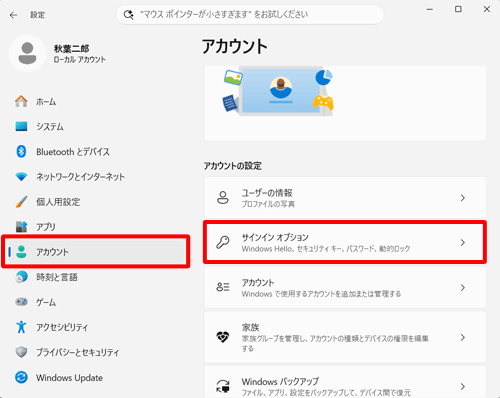Click the user profile avatar
This screenshot has width=500, height=398.
(x=27, y=53)
